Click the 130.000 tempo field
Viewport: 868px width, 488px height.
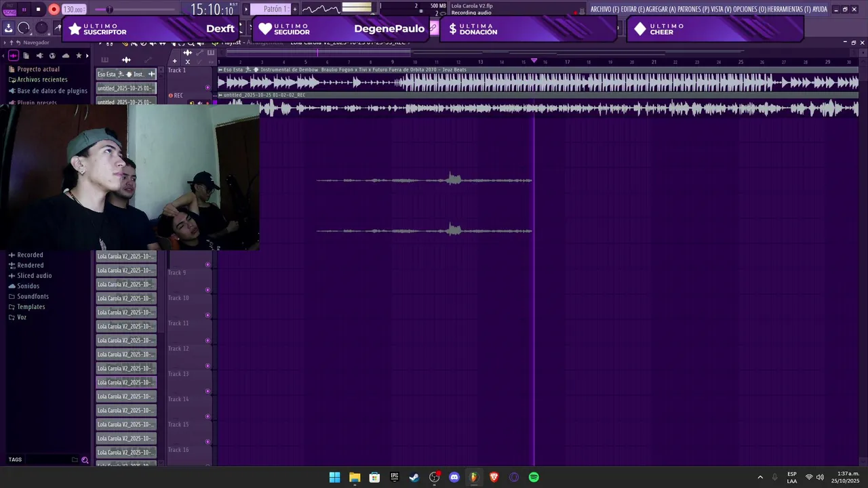(x=74, y=9)
